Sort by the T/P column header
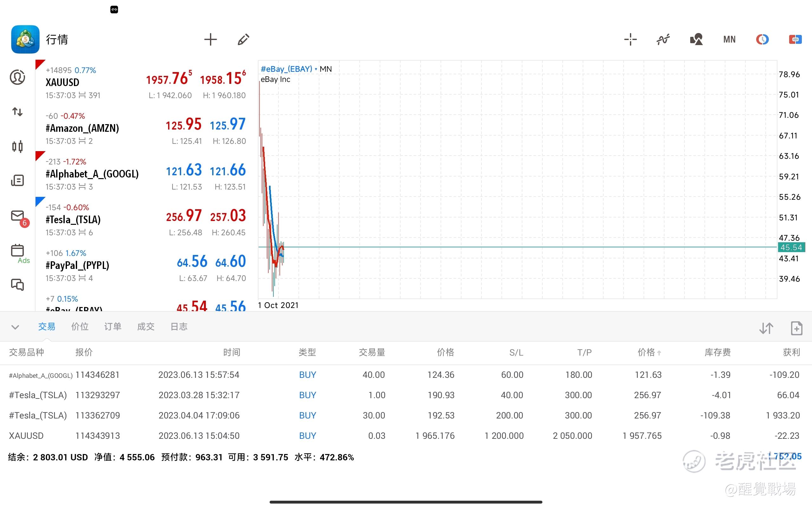812x508 pixels. (x=585, y=352)
